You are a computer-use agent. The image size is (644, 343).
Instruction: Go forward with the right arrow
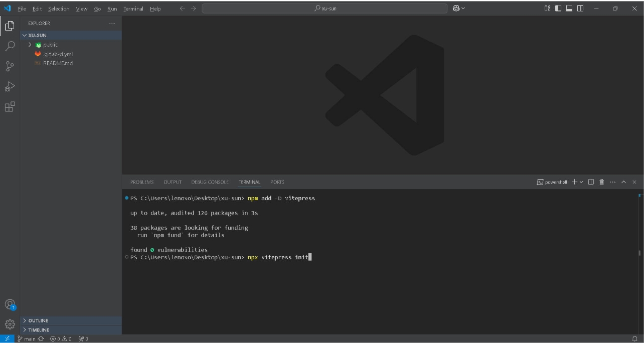tap(193, 9)
